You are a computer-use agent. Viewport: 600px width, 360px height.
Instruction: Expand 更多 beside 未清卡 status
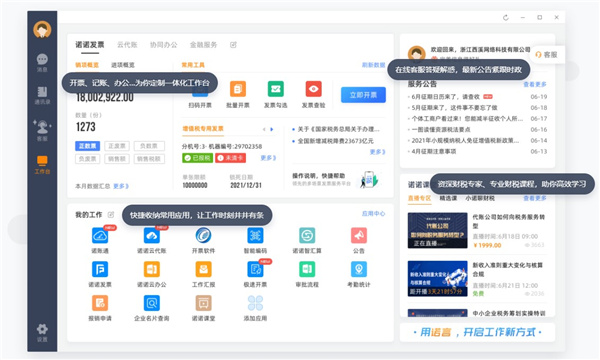pos(268,158)
